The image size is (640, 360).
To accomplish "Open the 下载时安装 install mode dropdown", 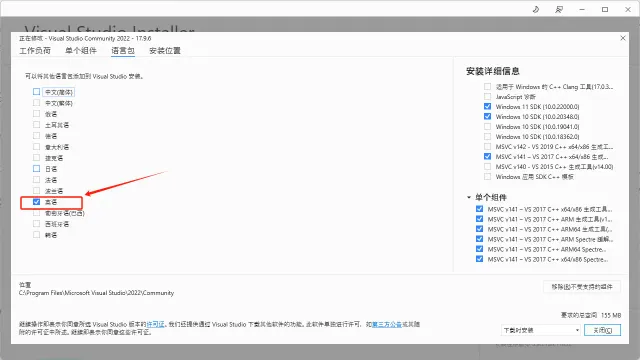I will [541, 330].
